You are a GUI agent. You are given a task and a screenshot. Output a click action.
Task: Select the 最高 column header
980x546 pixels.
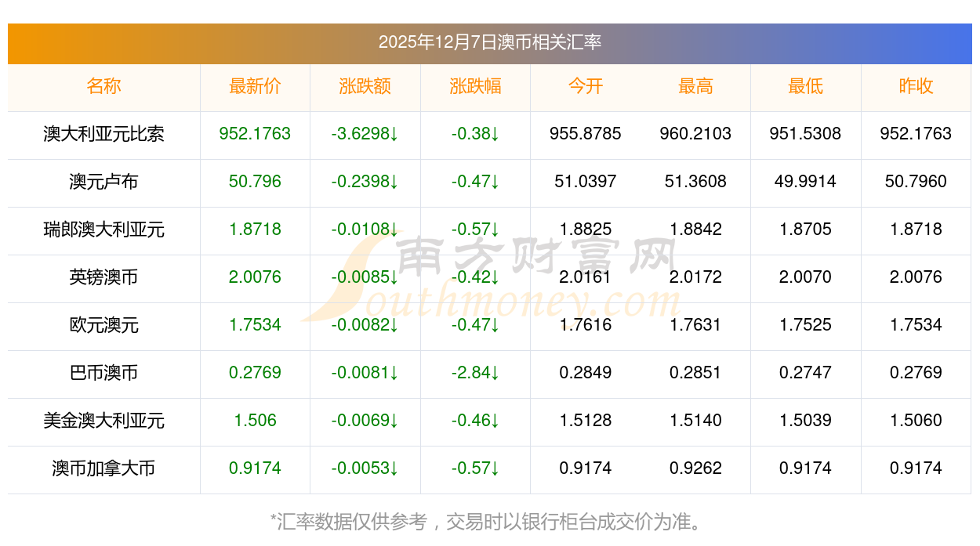(x=695, y=86)
